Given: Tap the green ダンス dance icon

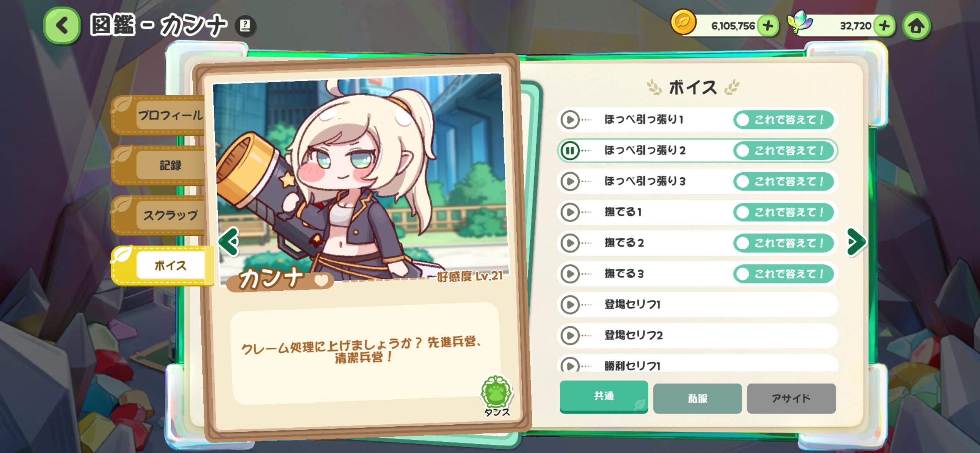Looking at the screenshot, I should (497, 396).
